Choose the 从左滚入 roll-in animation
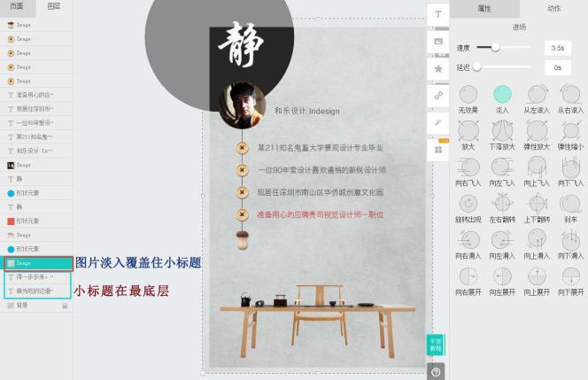 [x=537, y=99]
